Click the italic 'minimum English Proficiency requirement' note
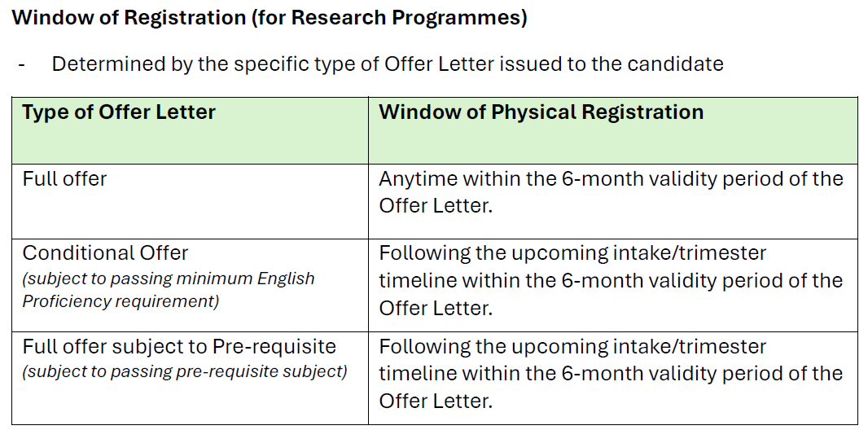Image resolution: width=868 pixels, height=430 pixels. point(169,289)
